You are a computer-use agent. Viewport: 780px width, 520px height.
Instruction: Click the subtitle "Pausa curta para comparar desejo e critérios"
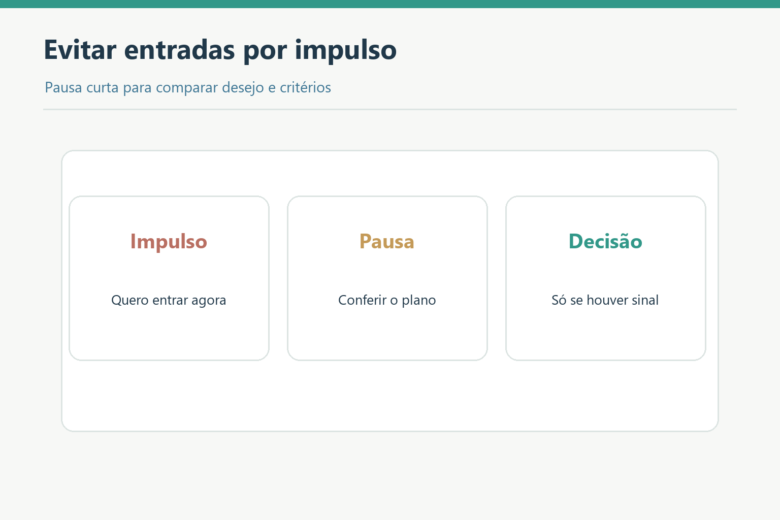coord(188,88)
